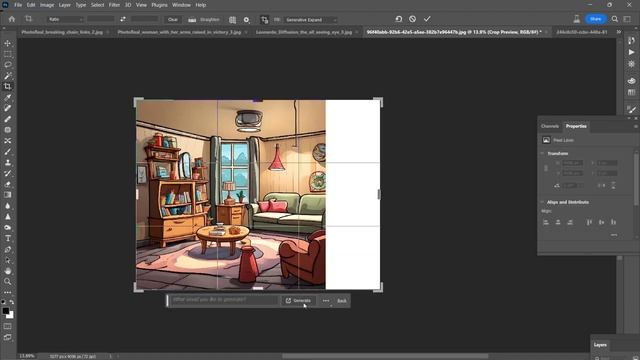Select the Horizontal Type tool
This screenshot has height=360, width=640.
[x=7, y=238]
